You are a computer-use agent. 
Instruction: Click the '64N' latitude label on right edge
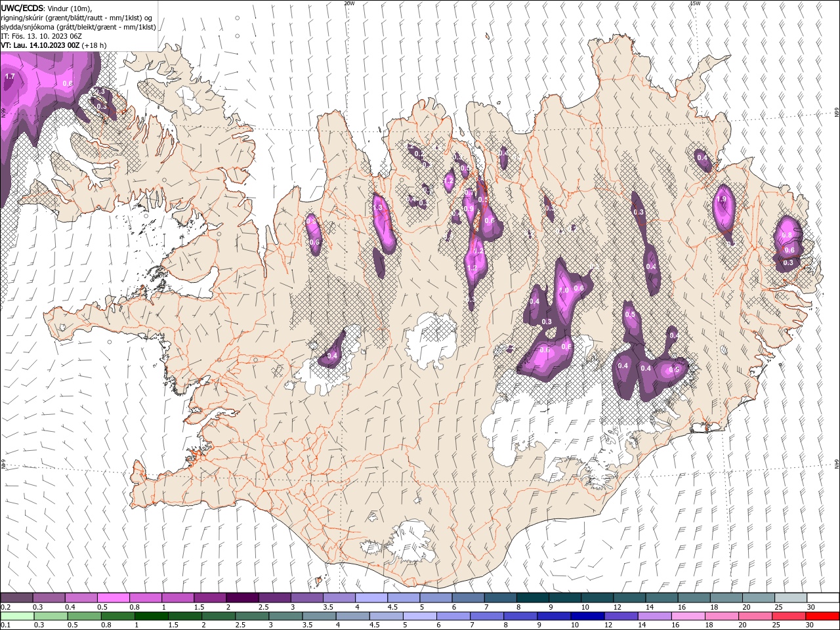pos(837,463)
